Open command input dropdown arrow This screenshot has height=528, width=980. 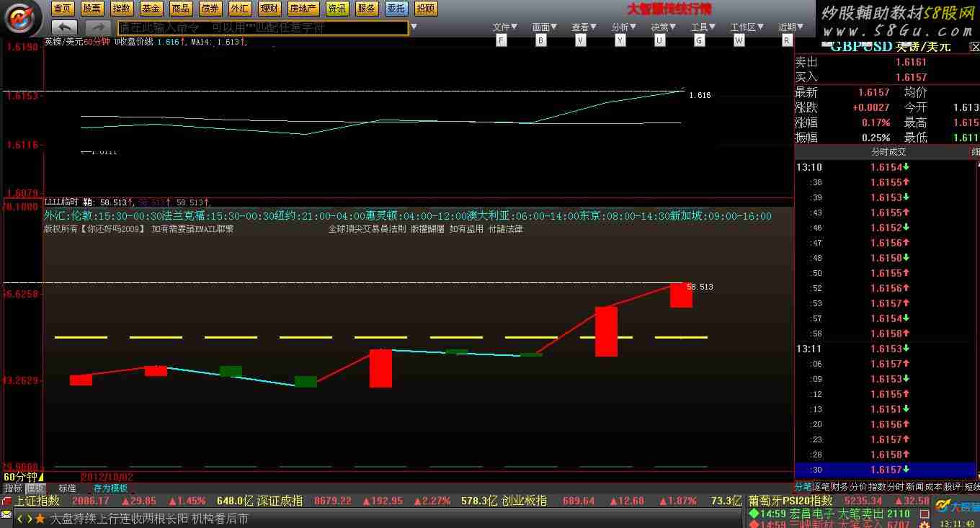[x=414, y=27]
